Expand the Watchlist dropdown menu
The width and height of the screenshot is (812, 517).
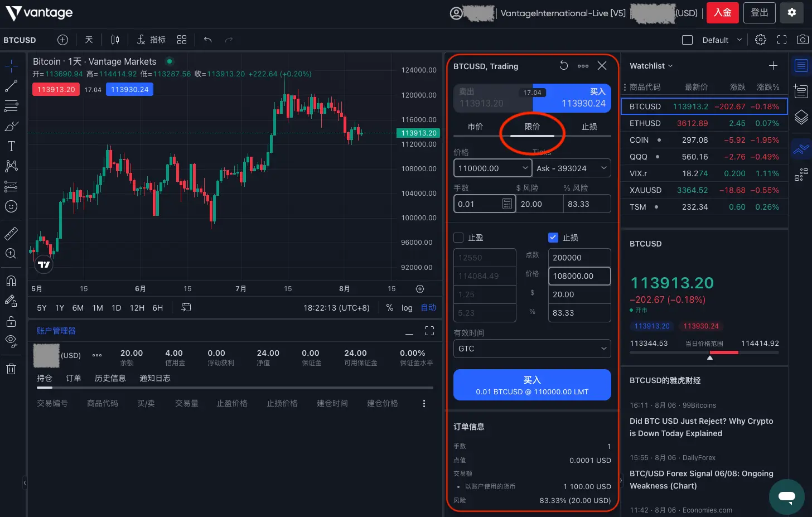651,66
